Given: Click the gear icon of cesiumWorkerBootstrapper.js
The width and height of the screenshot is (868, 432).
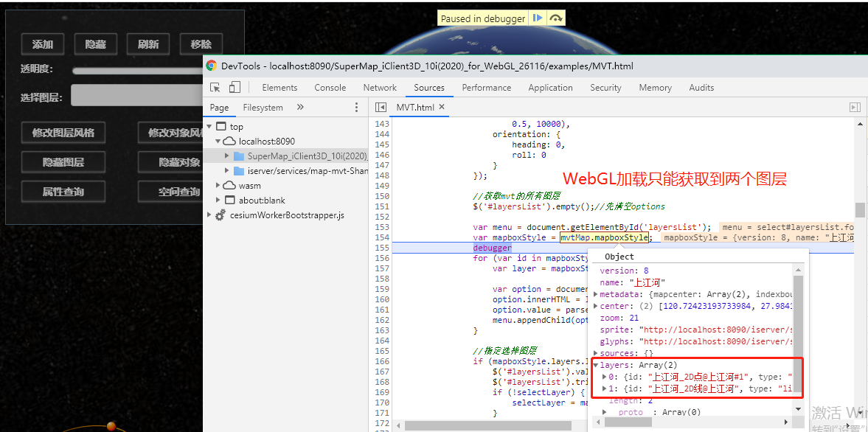Looking at the screenshot, I should coord(221,215).
